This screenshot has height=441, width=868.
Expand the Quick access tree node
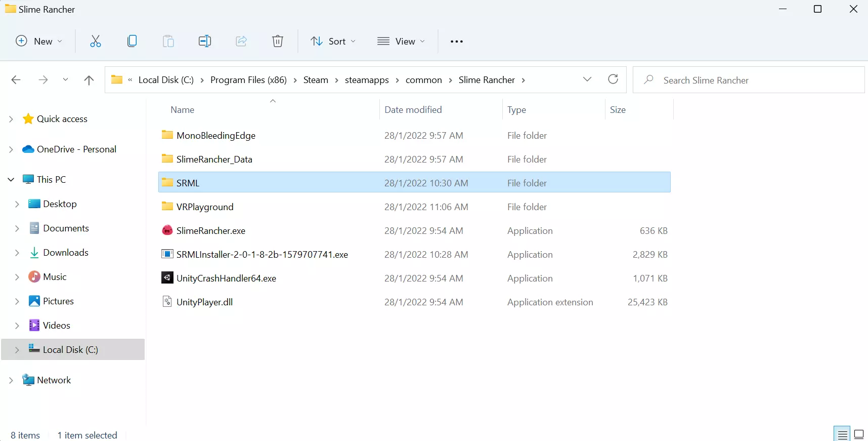tap(11, 119)
